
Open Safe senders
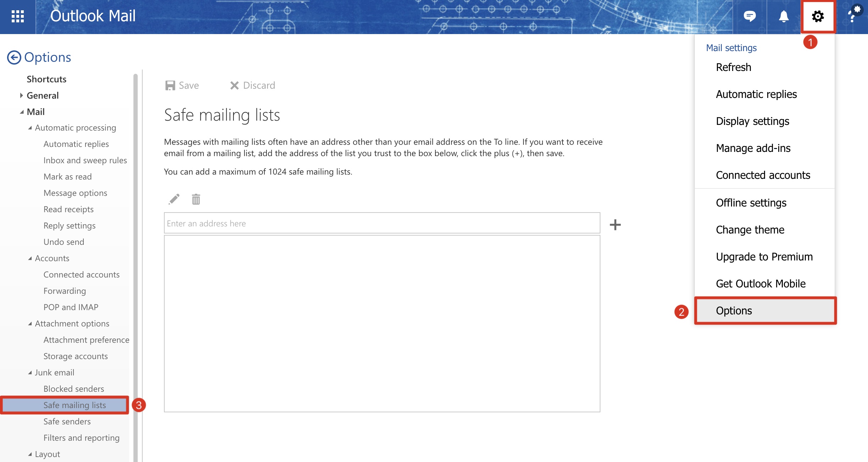pyautogui.click(x=67, y=422)
